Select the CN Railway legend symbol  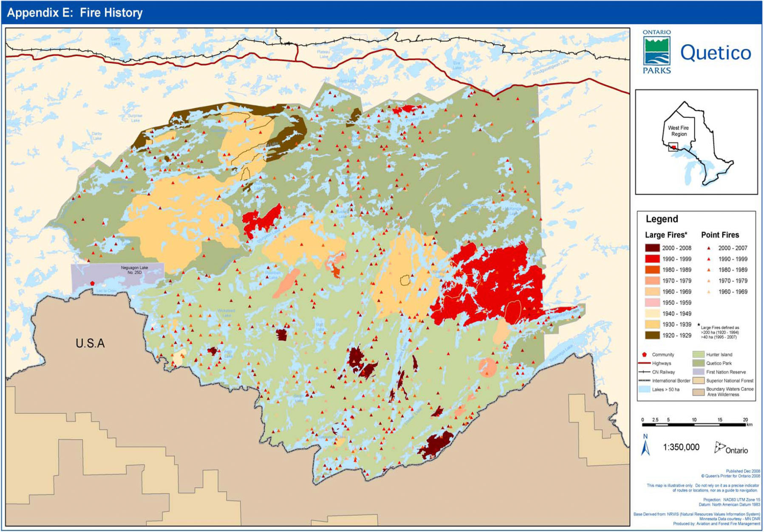(x=645, y=371)
